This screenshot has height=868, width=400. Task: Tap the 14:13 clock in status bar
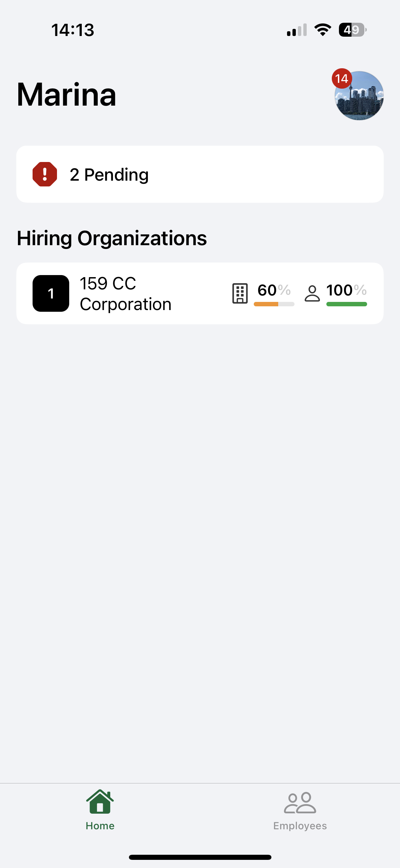[73, 30]
